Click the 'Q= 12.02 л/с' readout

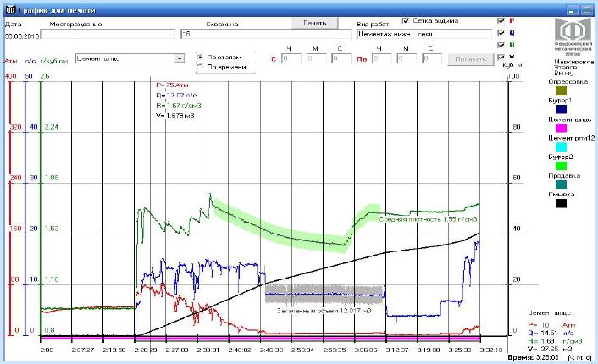pyautogui.click(x=176, y=95)
